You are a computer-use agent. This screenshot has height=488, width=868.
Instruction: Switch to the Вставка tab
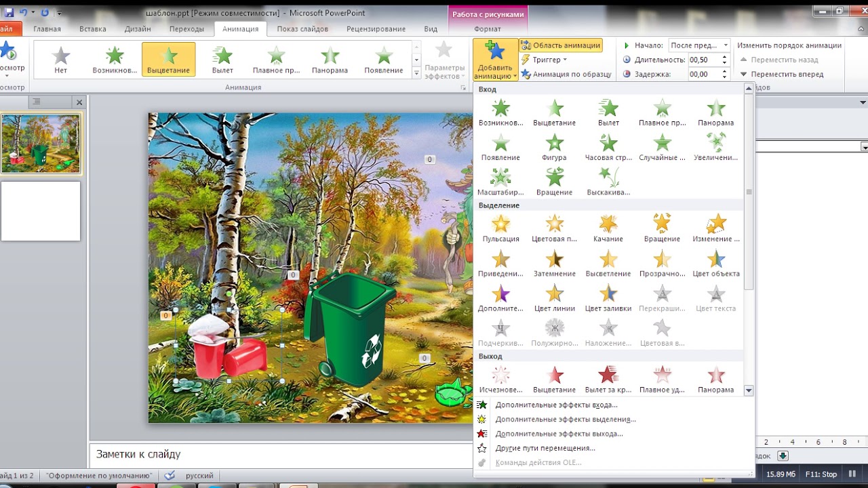92,29
